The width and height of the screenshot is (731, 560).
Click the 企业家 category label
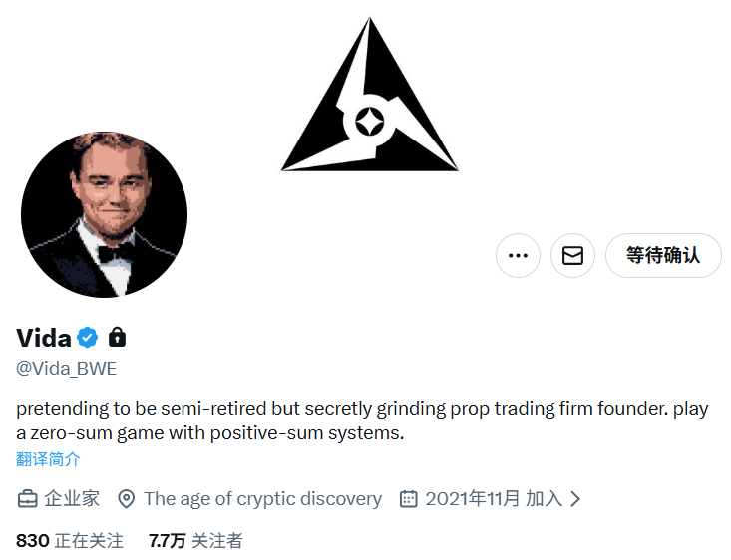click(73, 499)
